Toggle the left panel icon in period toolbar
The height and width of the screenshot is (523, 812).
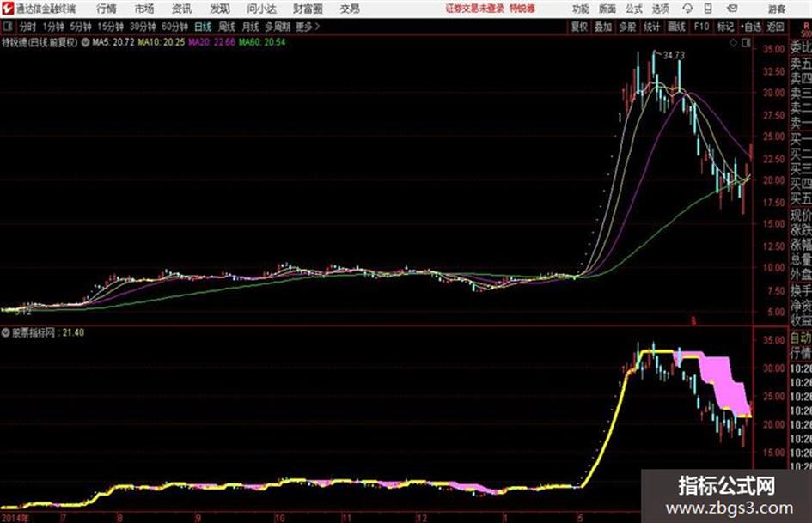coord(7,27)
